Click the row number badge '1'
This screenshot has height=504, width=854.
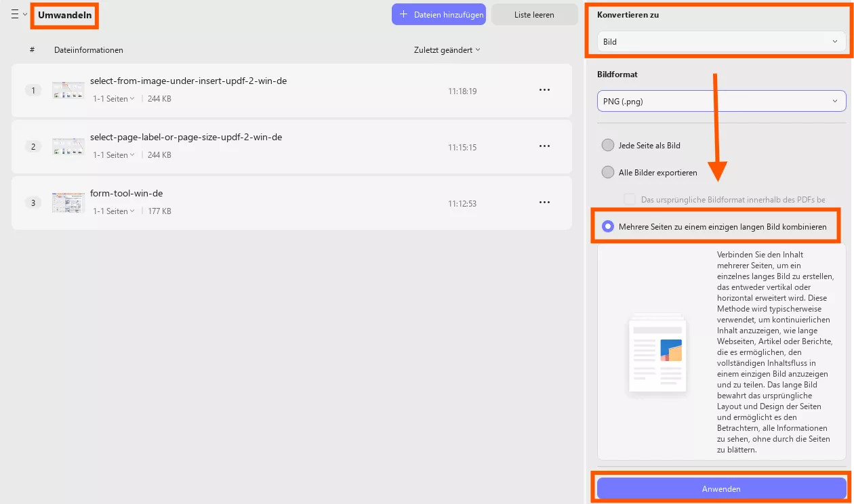33,90
